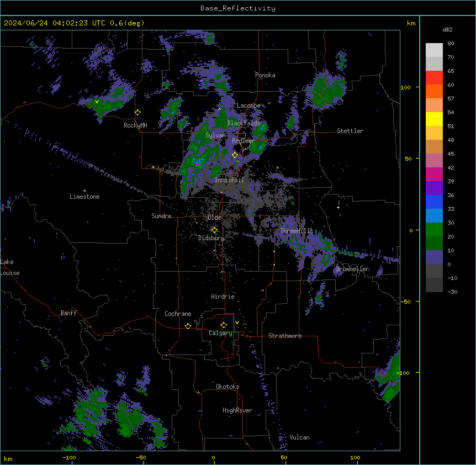476x465 pixels.
Task: Click the Cochrane town label
Action: [178, 314]
